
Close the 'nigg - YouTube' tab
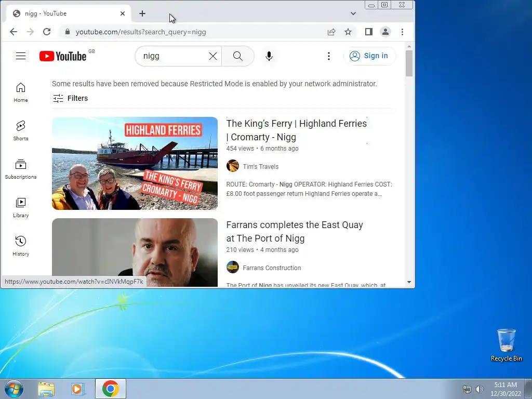123,14
